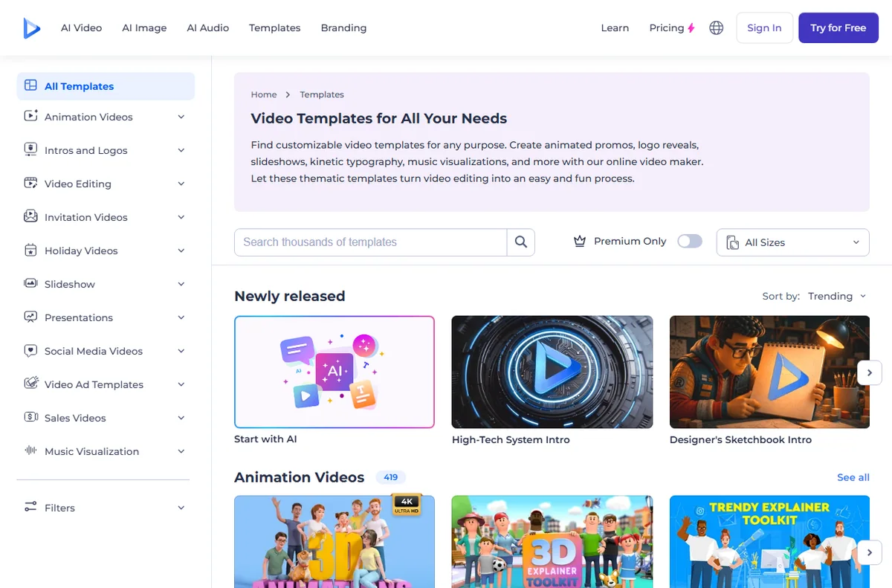Click the All Sizes layout icon
892x588 pixels.
[x=732, y=242]
